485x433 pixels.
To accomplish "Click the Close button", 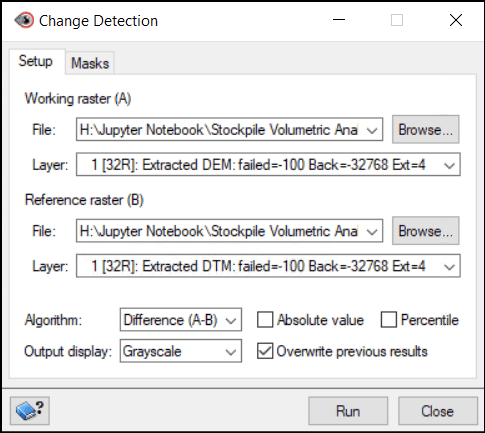I will tap(438, 411).
